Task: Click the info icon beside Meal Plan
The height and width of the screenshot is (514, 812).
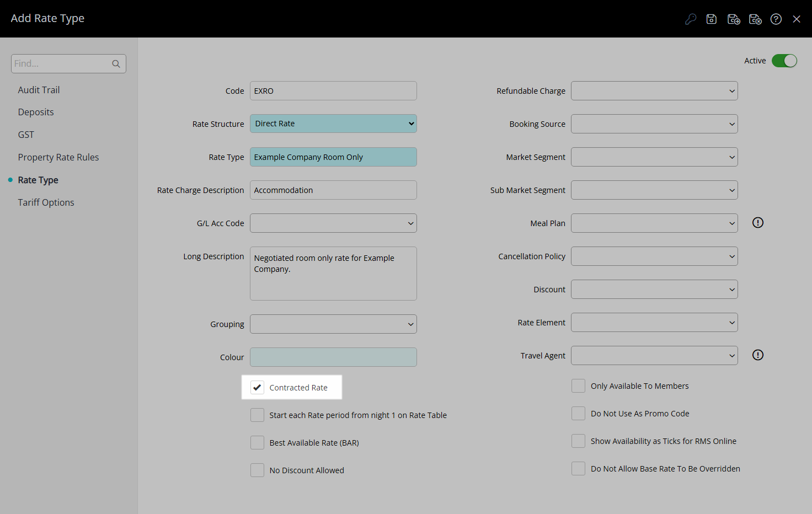Action: click(758, 223)
